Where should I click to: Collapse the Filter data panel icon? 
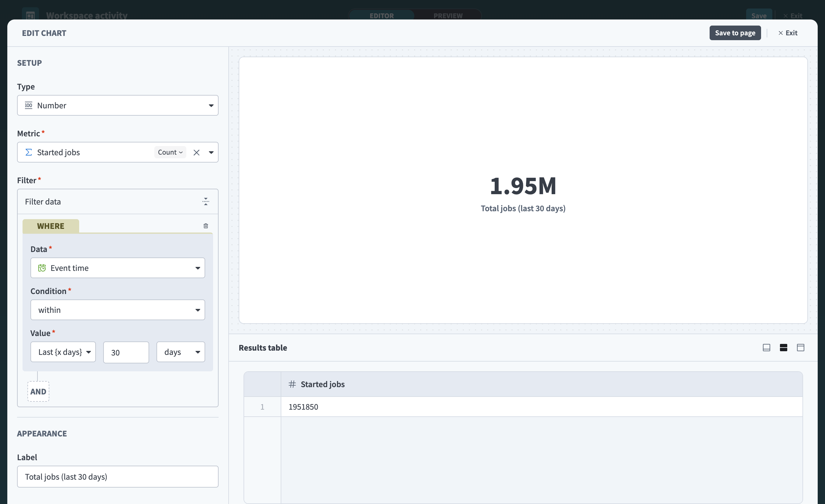click(x=205, y=201)
